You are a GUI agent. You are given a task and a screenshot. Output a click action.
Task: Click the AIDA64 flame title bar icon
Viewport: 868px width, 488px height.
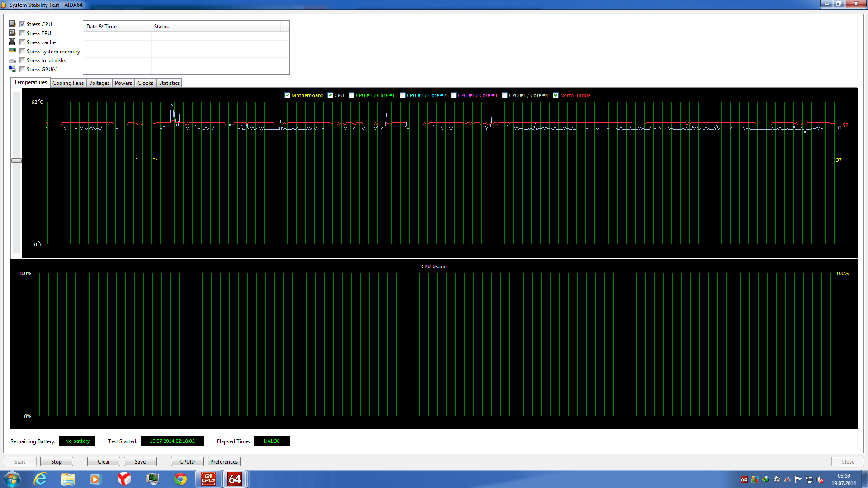pyautogui.click(x=4, y=5)
